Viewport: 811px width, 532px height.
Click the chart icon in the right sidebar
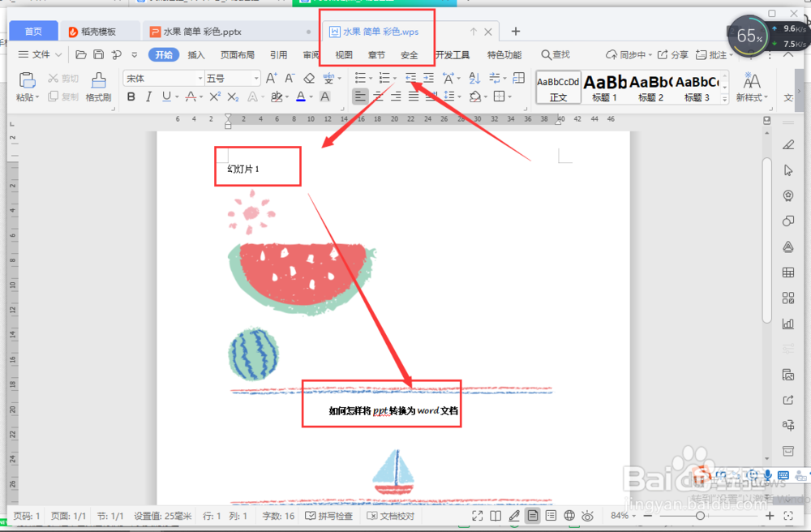pyautogui.click(x=787, y=323)
